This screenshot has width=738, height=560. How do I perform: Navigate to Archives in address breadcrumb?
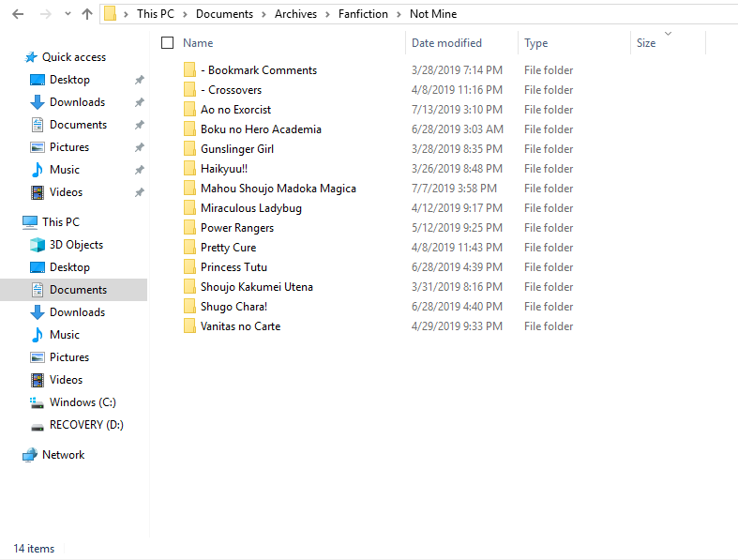(295, 14)
